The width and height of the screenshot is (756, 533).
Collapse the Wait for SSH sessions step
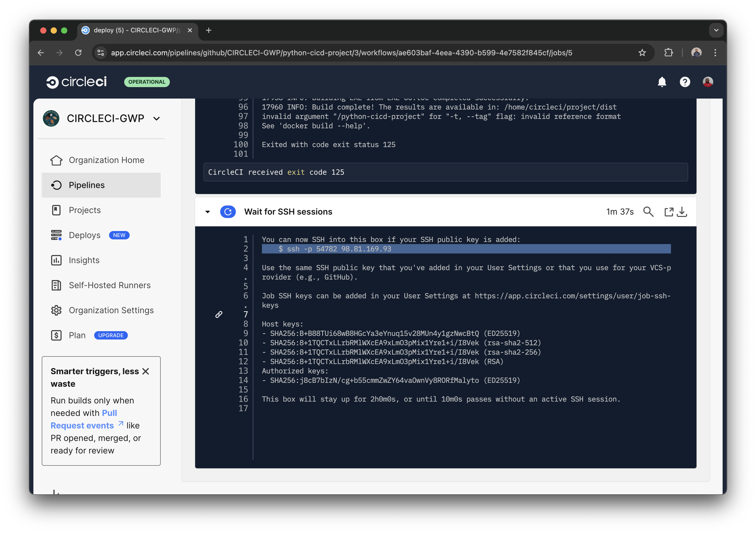coord(208,212)
